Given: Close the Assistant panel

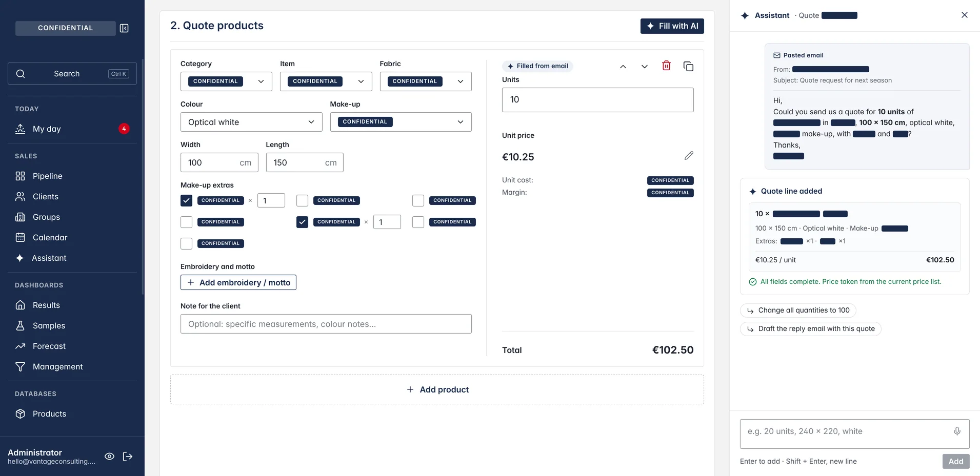Looking at the screenshot, I should tap(964, 15).
